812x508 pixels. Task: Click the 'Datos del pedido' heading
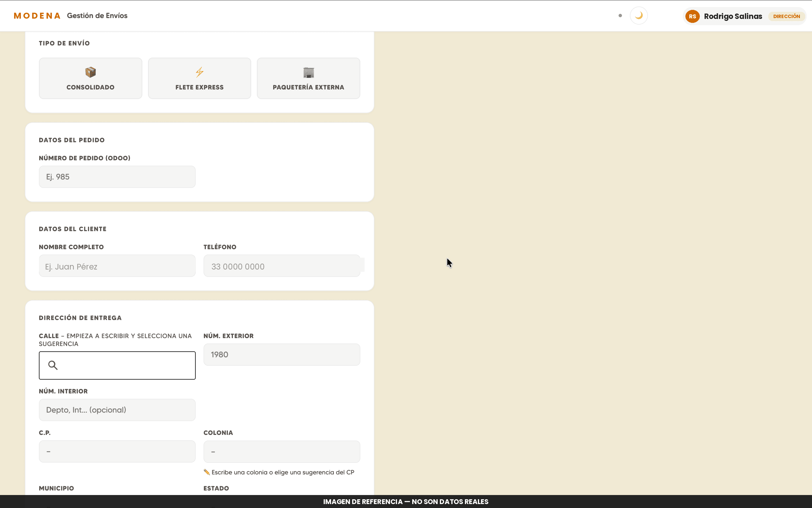pos(72,140)
